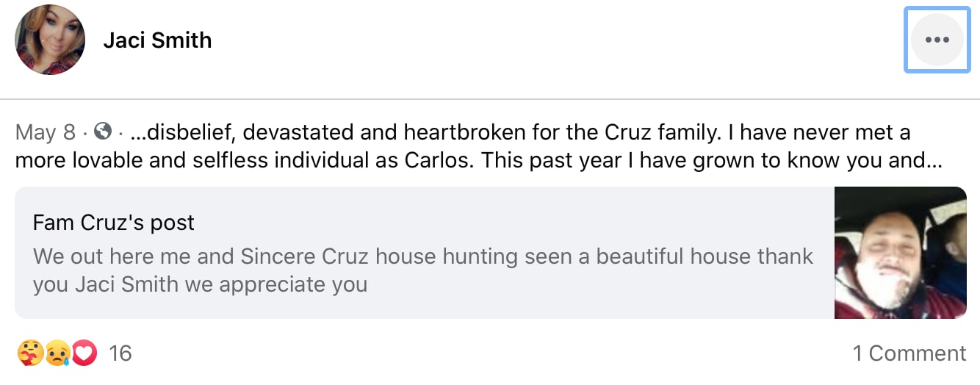This screenshot has width=980, height=385.
Task: Click the sad crying reaction emoji
Action: [57, 353]
